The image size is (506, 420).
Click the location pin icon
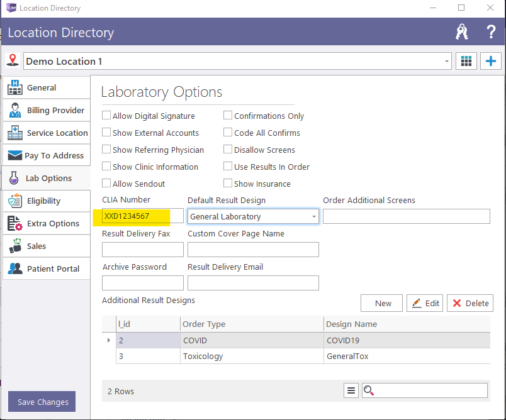[13, 60]
